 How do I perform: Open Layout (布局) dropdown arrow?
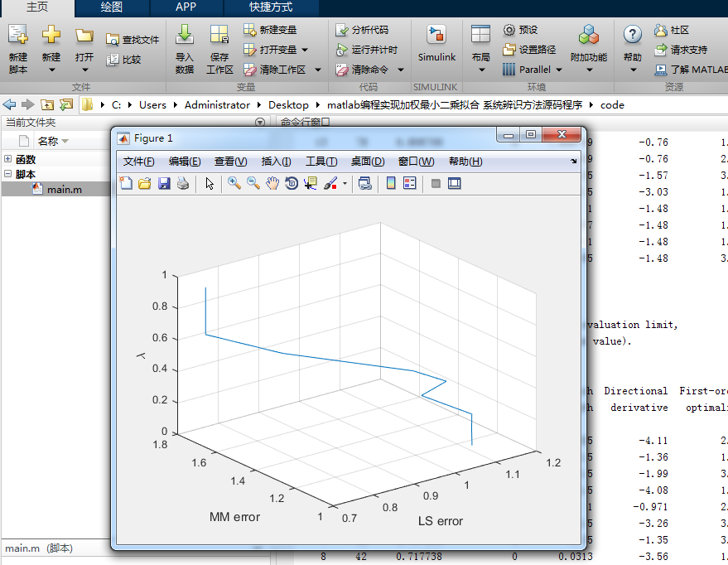481,70
